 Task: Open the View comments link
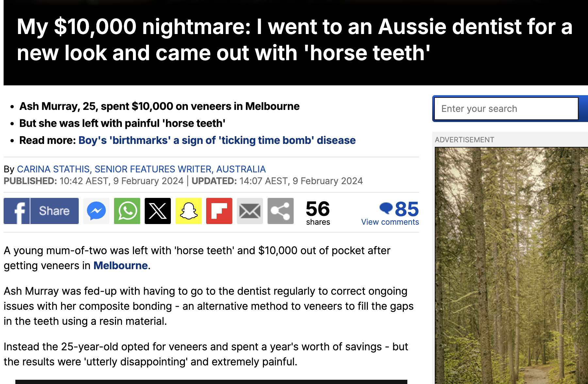(x=390, y=222)
